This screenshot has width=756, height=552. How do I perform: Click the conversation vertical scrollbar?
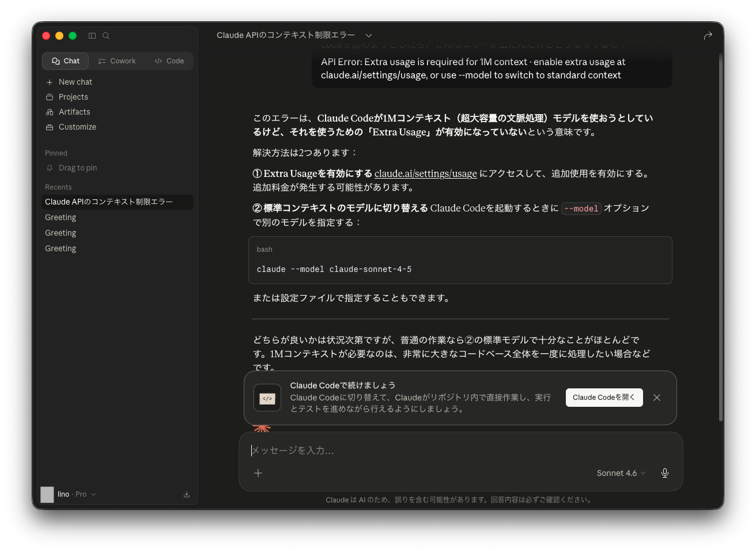pyautogui.click(x=721, y=236)
